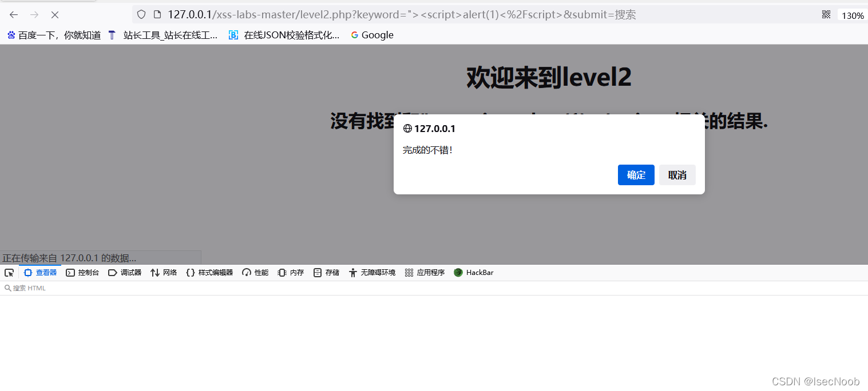Click the 确定 button in the alert dialog

pyautogui.click(x=636, y=175)
